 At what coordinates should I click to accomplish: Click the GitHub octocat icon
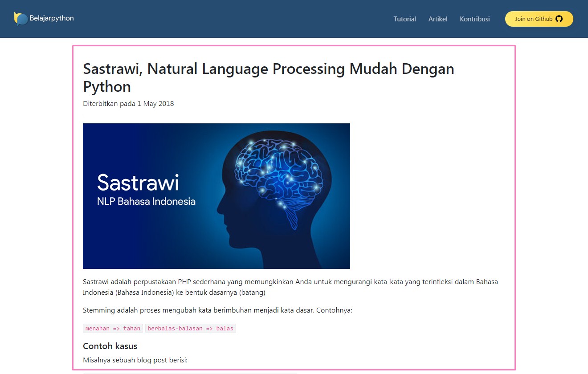pyautogui.click(x=559, y=19)
